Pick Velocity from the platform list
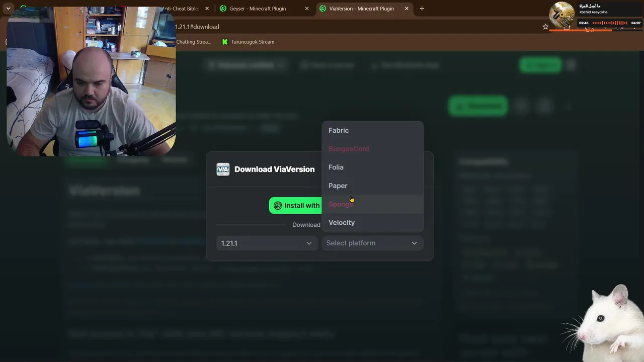644x362 pixels. (x=372, y=222)
